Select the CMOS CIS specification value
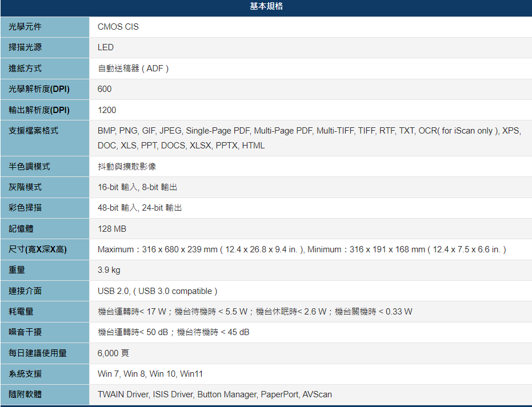The image size is (532, 407). (117, 27)
